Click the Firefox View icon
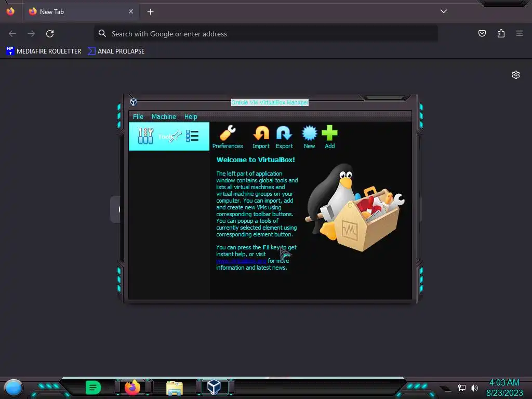This screenshot has height=399, width=532. (10, 11)
